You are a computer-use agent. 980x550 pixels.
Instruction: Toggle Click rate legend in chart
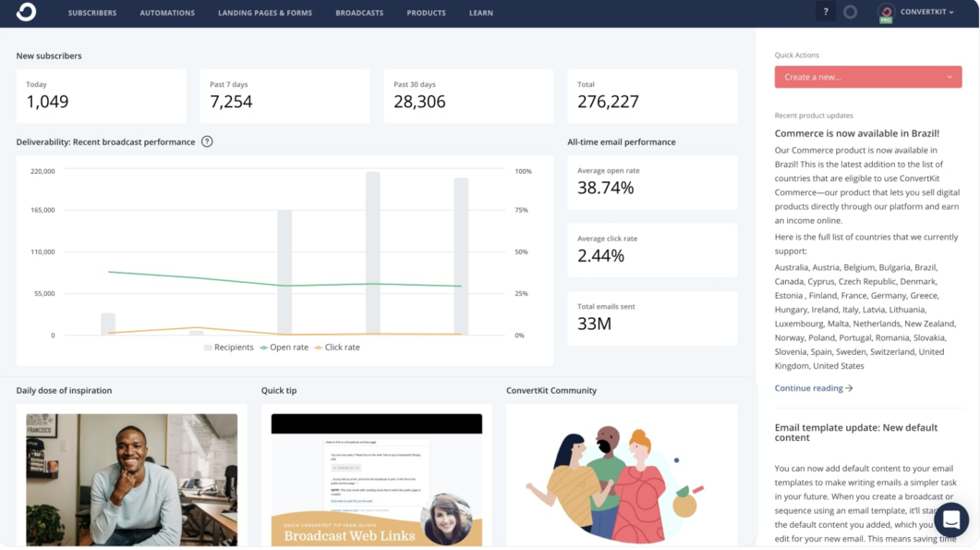(337, 348)
